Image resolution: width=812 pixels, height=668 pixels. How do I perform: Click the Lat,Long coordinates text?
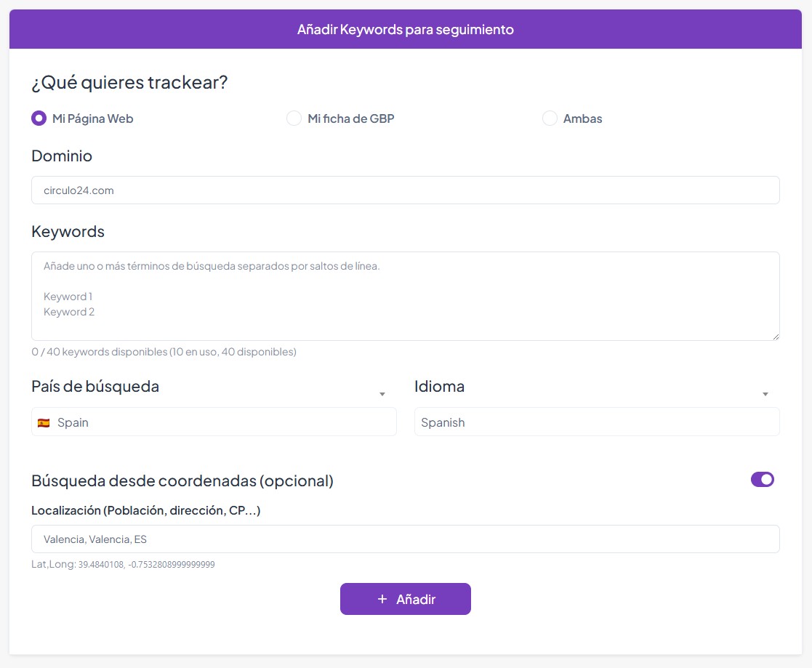(x=123, y=564)
